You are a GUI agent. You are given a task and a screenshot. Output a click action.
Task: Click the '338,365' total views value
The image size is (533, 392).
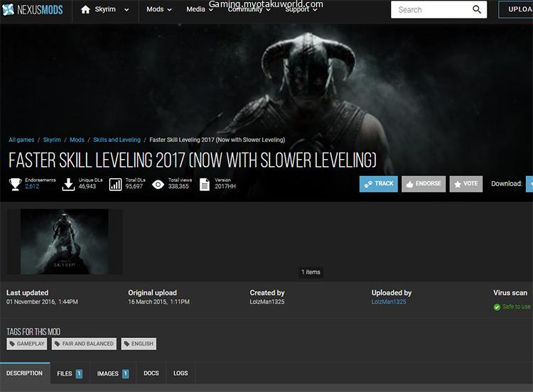pos(178,187)
